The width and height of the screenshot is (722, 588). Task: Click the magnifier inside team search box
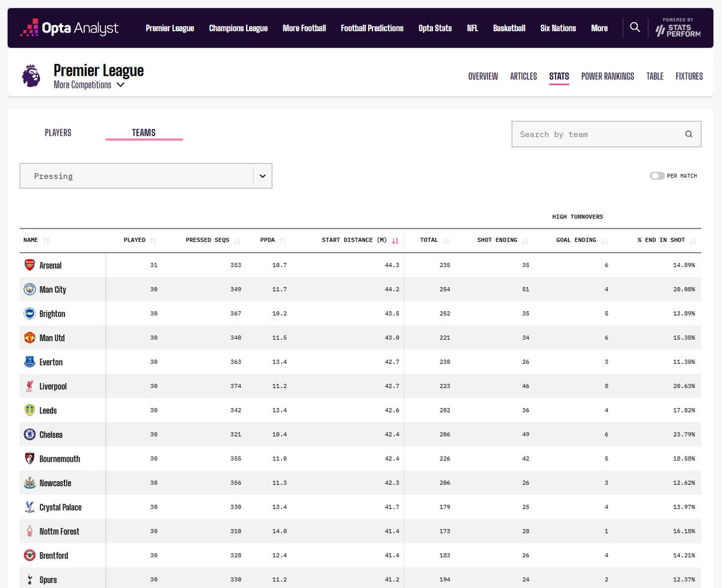pyautogui.click(x=688, y=134)
